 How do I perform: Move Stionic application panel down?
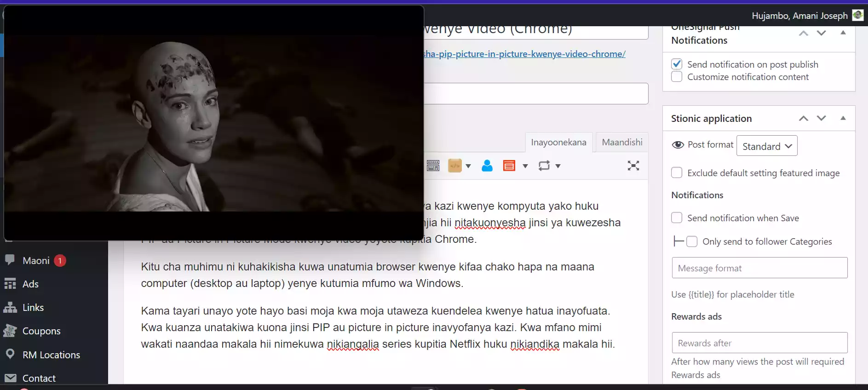click(822, 118)
